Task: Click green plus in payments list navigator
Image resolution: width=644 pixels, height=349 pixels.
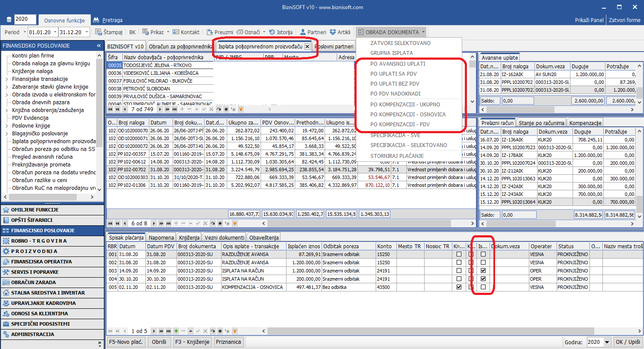Action: [x=176, y=331]
